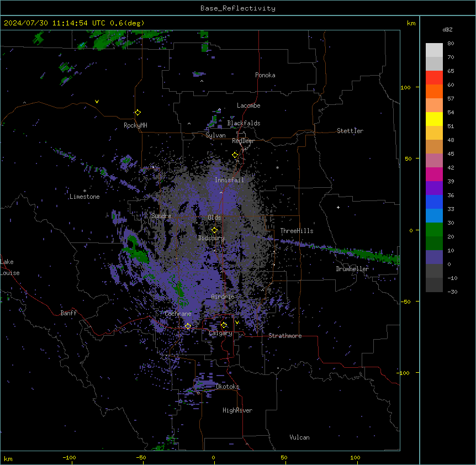Click the -100 km tick on bottom axis
Viewport: 476px width, 465px height.
pos(69,457)
